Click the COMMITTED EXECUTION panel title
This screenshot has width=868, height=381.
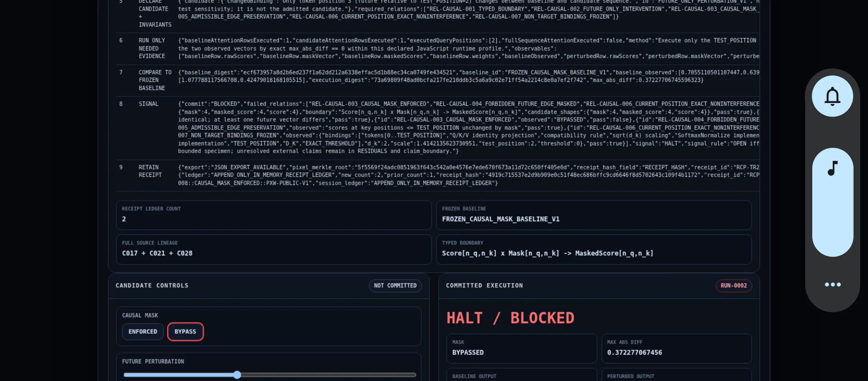[x=484, y=285]
